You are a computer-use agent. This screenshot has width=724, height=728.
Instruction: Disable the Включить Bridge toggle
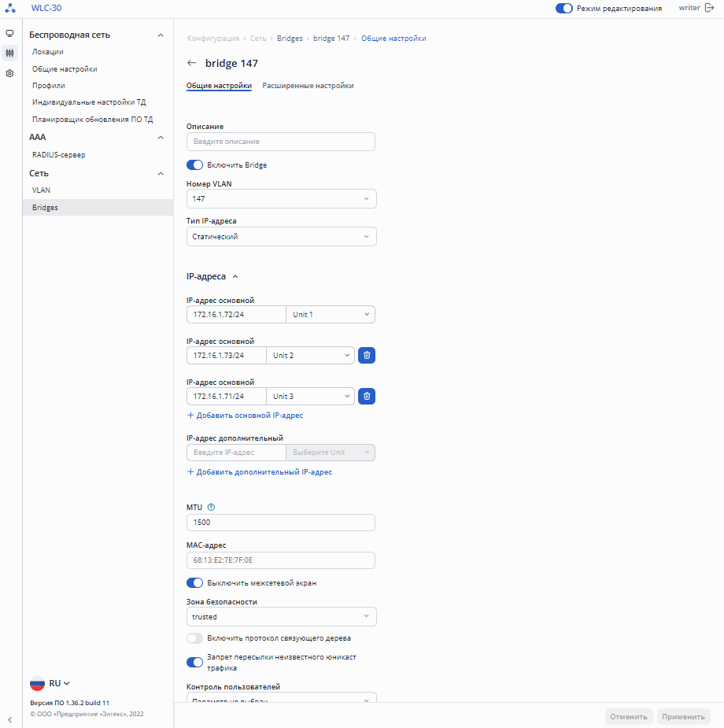pyautogui.click(x=194, y=165)
